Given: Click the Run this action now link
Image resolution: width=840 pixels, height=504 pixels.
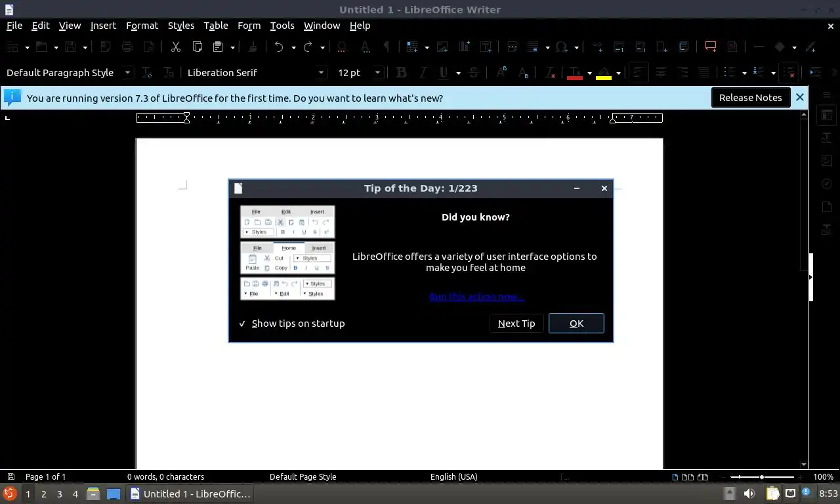Looking at the screenshot, I should pyautogui.click(x=476, y=297).
